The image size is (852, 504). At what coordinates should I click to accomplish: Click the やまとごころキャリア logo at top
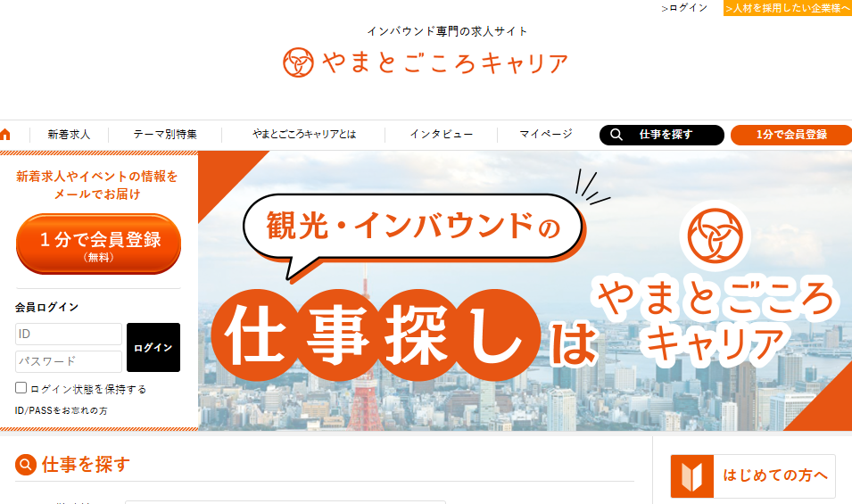(x=426, y=62)
